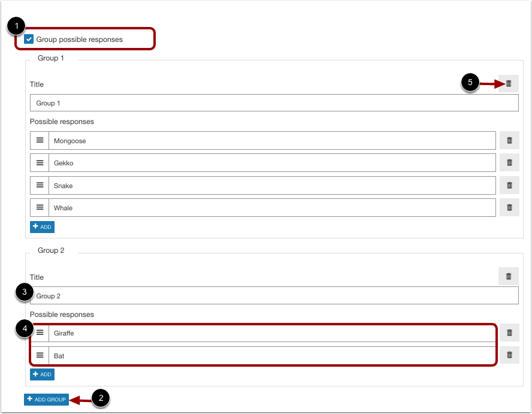This screenshot has width=532, height=414.
Task: Click into the Snake response field
Action: point(272,185)
